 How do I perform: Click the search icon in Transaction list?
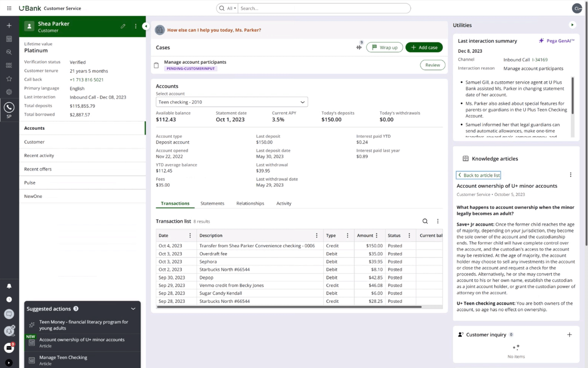(x=425, y=221)
